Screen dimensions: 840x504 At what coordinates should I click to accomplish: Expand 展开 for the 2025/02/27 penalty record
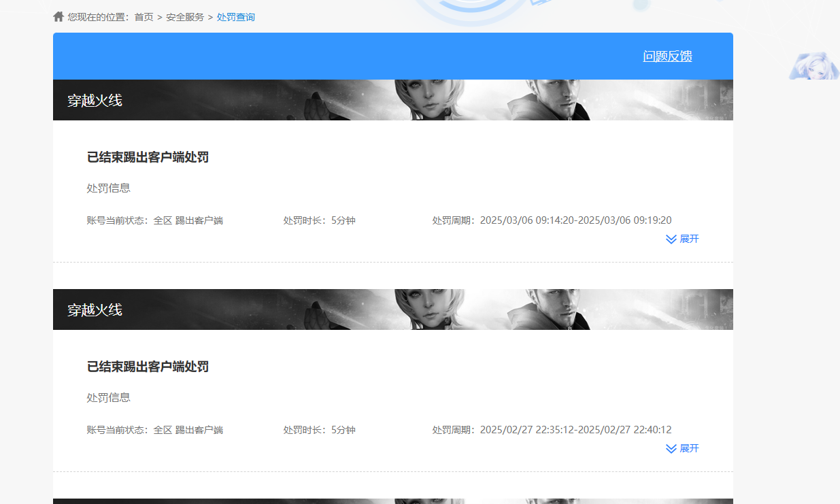(x=682, y=448)
